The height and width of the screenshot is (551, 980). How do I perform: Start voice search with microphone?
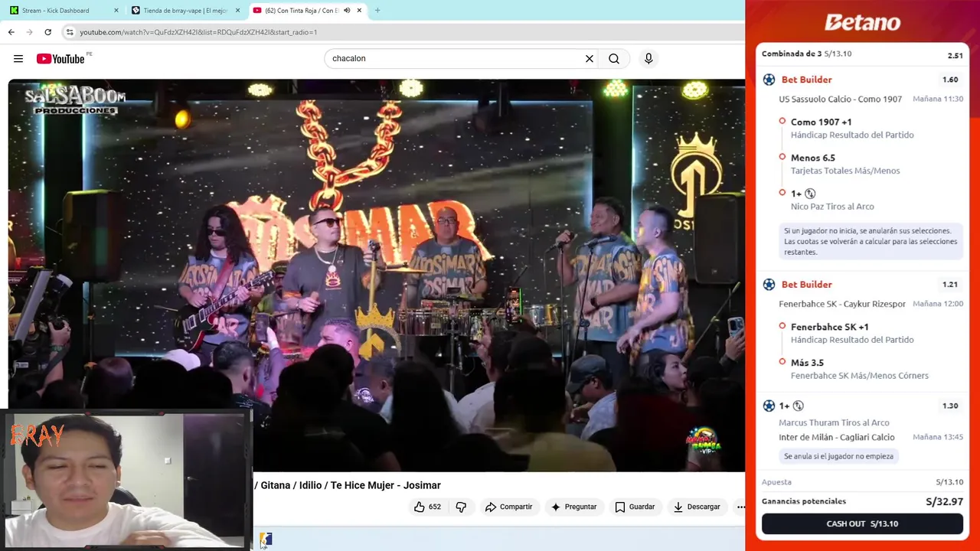[648, 58]
